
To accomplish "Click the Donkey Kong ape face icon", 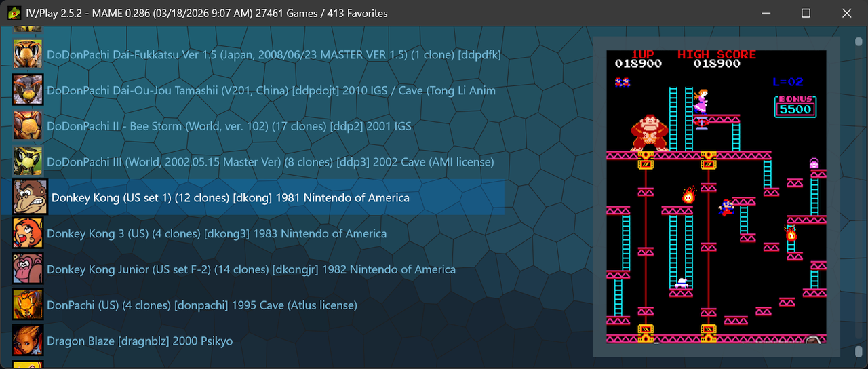I will 31,197.
